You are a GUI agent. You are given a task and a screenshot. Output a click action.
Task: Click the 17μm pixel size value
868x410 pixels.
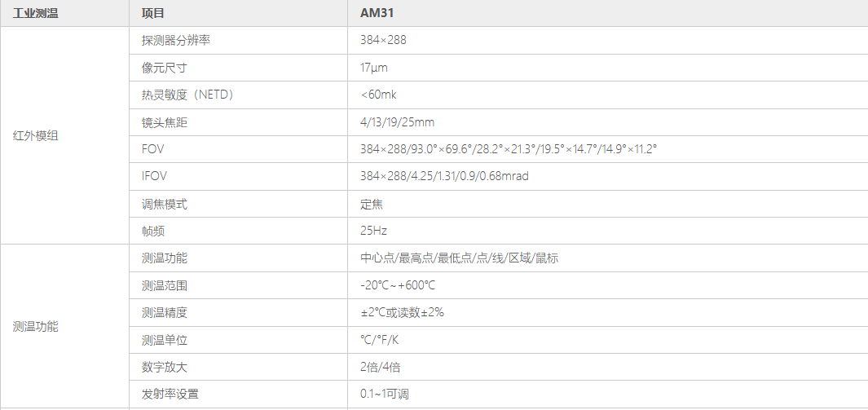click(x=373, y=68)
